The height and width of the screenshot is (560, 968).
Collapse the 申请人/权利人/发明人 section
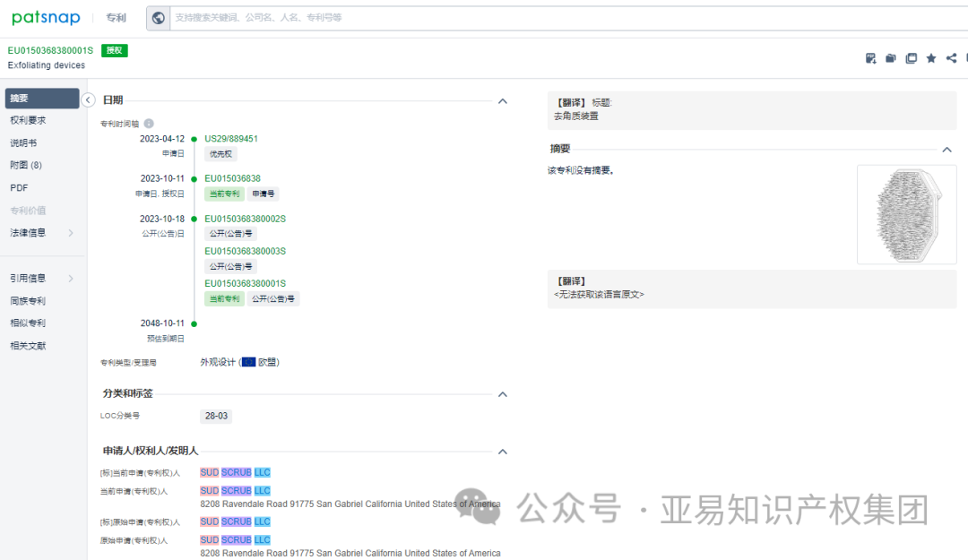pyautogui.click(x=503, y=452)
